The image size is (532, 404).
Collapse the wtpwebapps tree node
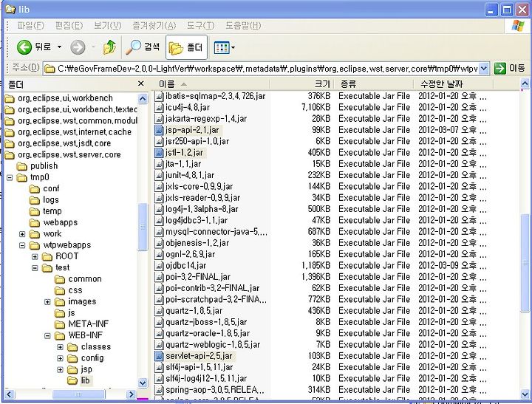tap(22, 245)
